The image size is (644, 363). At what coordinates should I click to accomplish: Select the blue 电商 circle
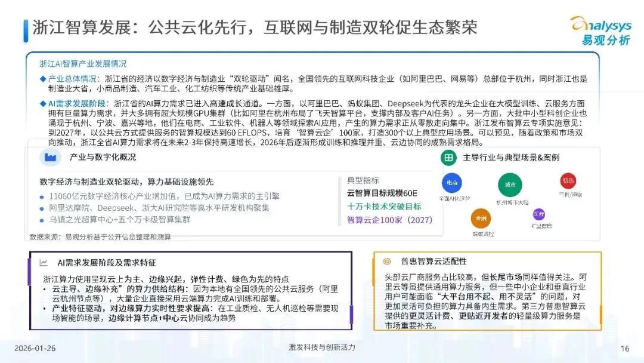point(452,183)
